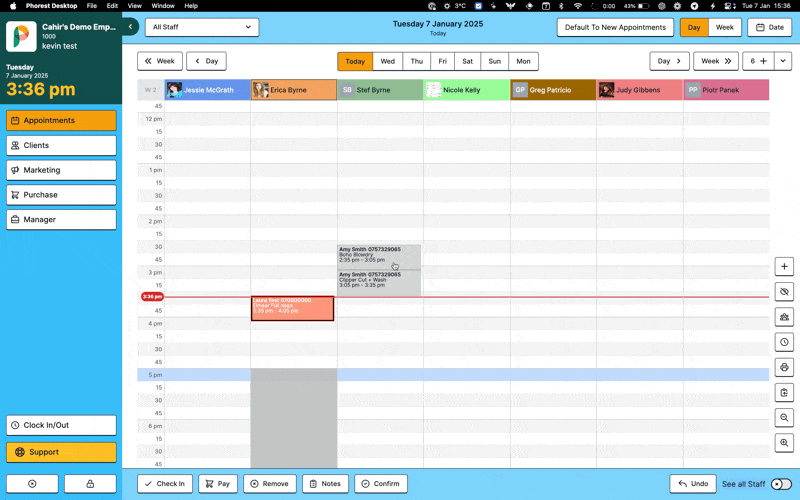Image resolution: width=800 pixels, height=500 pixels.
Task: Switch to Week view
Action: 724,28
